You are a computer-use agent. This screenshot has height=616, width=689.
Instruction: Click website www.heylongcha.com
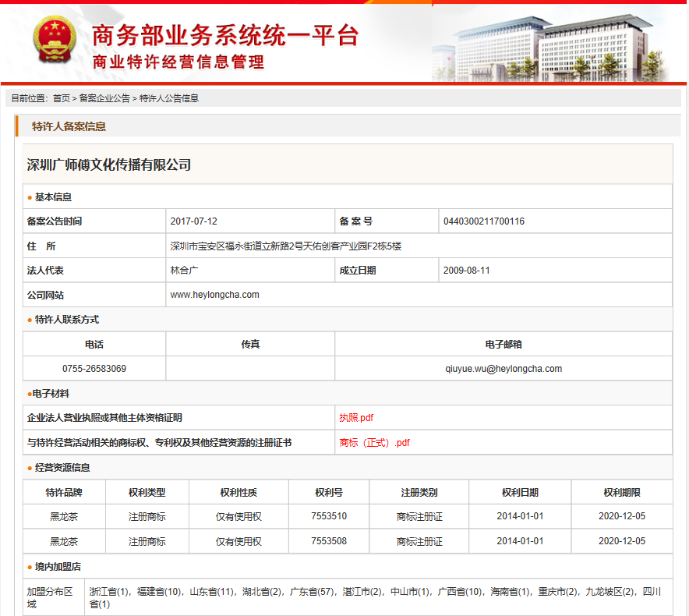pos(214,295)
